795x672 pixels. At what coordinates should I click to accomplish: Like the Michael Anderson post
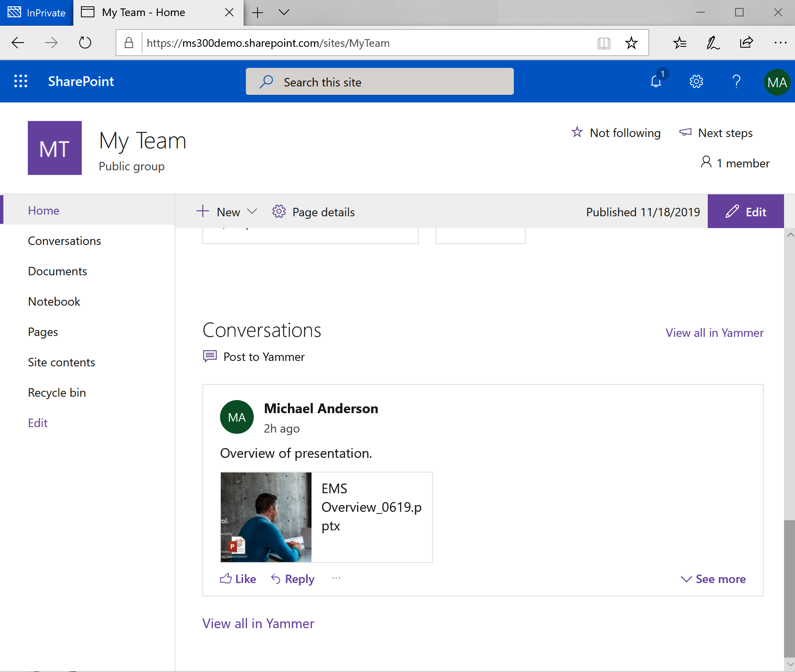(238, 579)
